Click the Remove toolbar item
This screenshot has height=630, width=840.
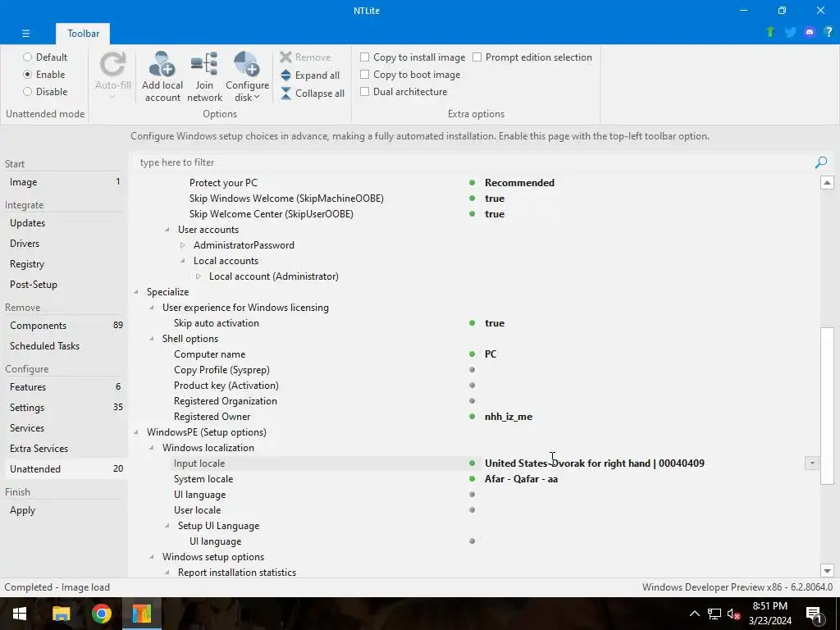[305, 57]
